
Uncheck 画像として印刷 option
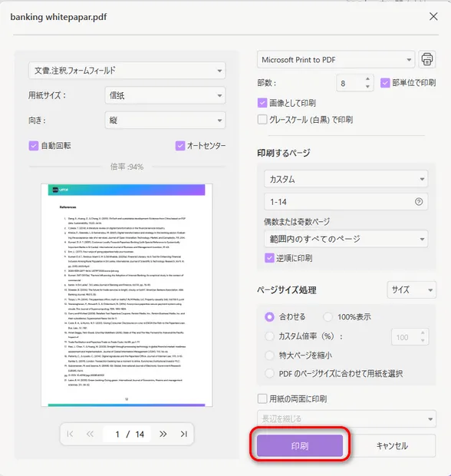[262, 103]
